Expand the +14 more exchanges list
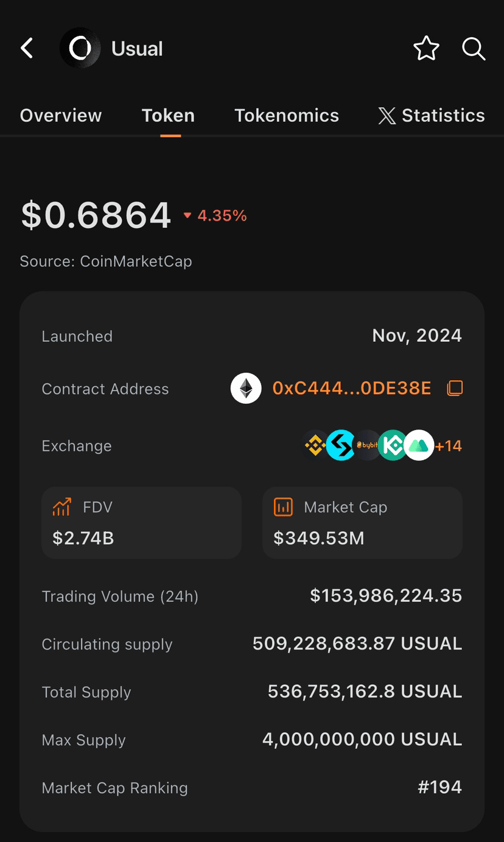The height and width of the screenshot is (842, 504). (449, 446)
